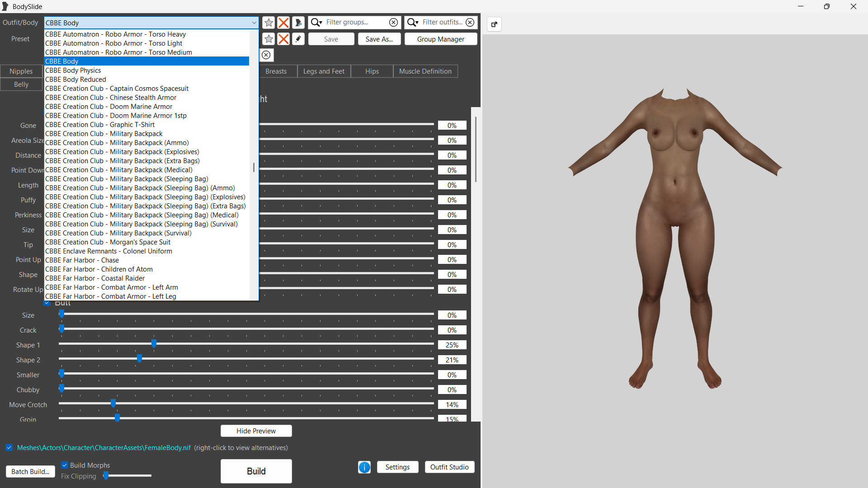Viewport: 868px width, 488px height.
Task: Click the Move Crotch value box showing 14%
Action: 452,405
